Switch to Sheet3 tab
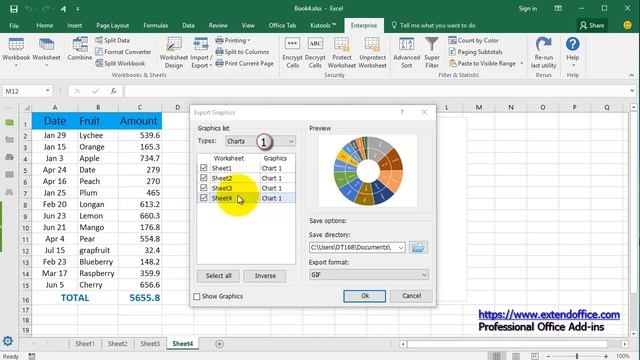Viewport: 640px width, 360px height. tap(150, 344)
